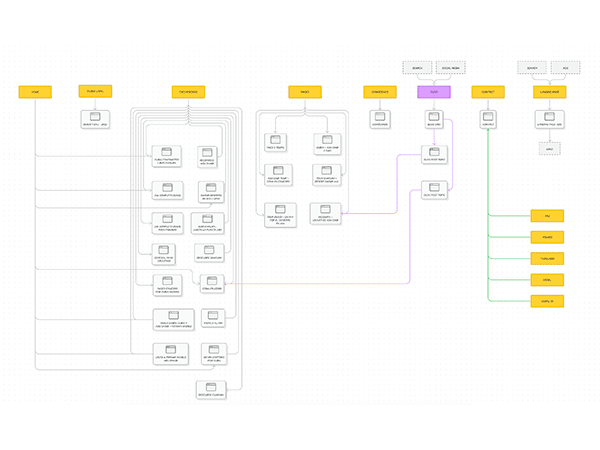Click the dashed box beside the ADS box
The width and height of the screenshot is (600, 450).
coord(532,68)
